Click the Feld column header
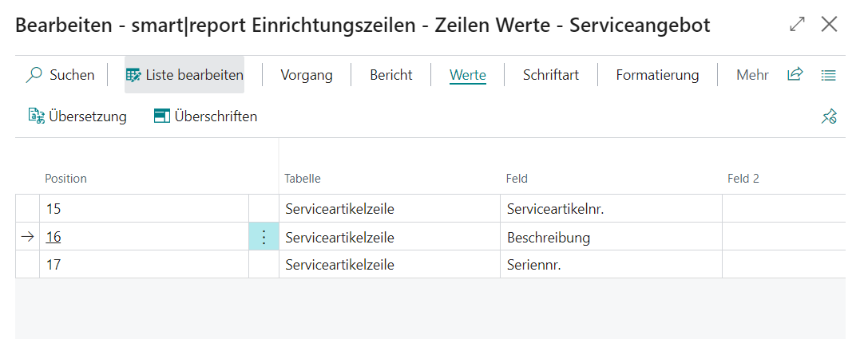Screen dimensions: 868x339 click(x=517, y=179)
